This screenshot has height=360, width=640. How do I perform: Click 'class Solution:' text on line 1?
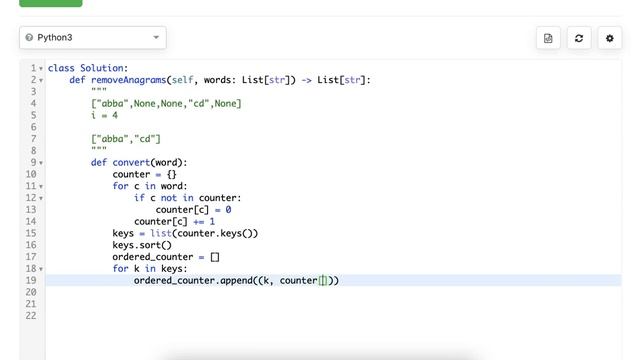[88, 68]
